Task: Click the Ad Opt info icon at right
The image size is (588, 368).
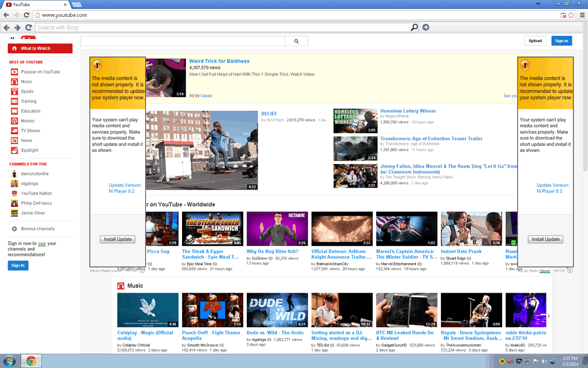Action: pos(571,270)
